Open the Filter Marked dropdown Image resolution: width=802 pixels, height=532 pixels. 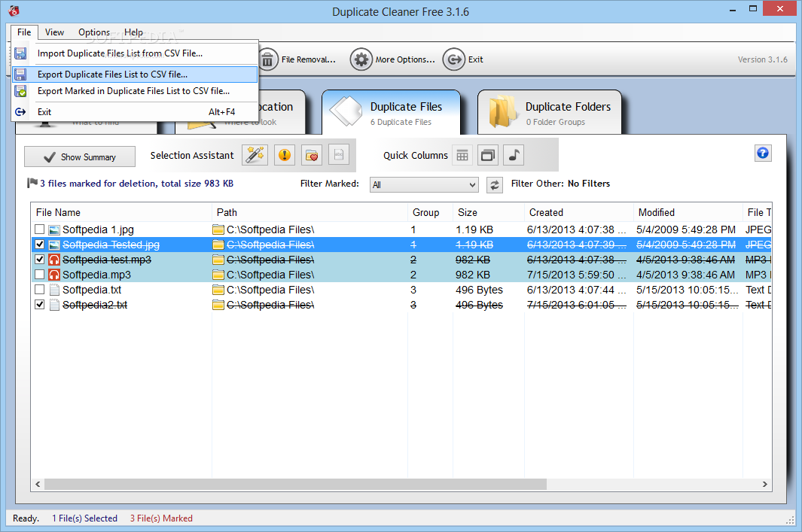point(424,184)
